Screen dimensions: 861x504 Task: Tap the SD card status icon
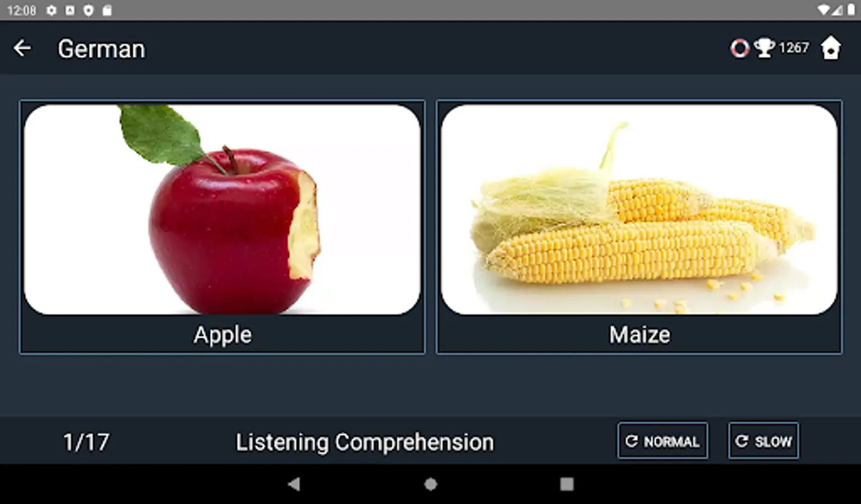click(107, 11)
